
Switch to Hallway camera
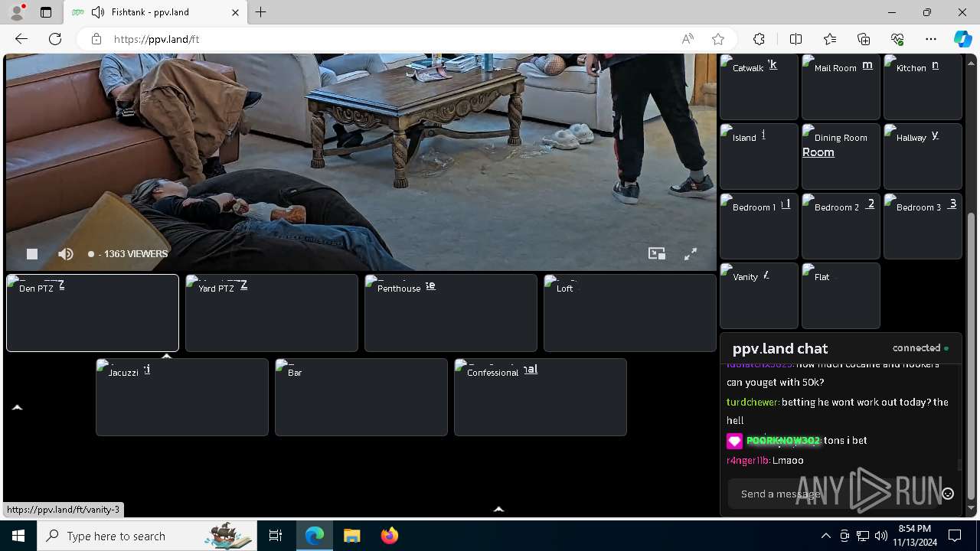923,156
